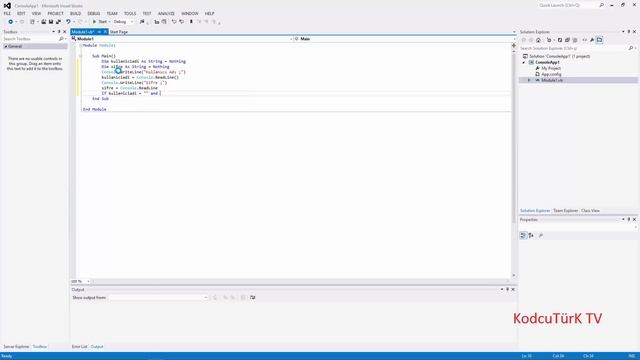Pin the Module1.vb editor tab
Image resolution: width=640 pixels, height=360 pixels.
pyautogui.click(x=99, y=32)
